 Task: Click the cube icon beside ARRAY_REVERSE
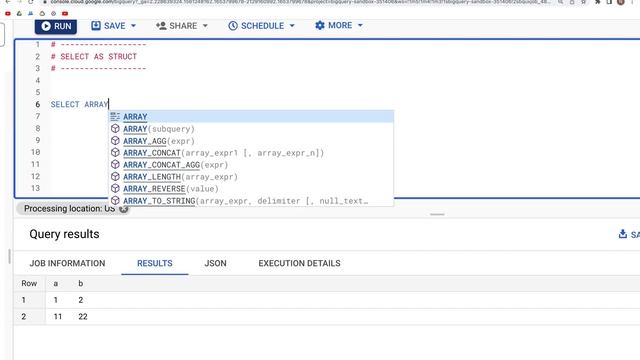(115, 189)
